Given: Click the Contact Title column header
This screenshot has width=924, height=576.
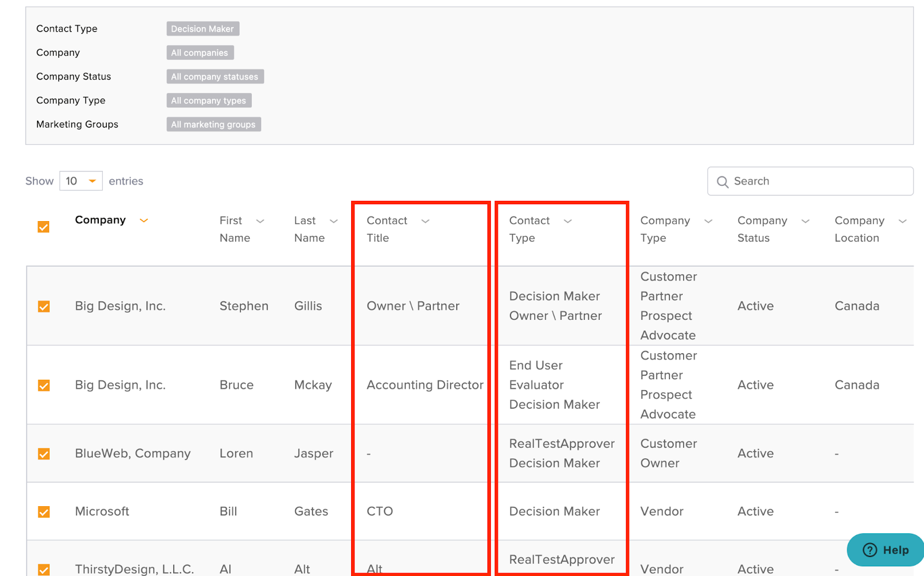Looking at the screenshot, I should click(x=387, y=229).
